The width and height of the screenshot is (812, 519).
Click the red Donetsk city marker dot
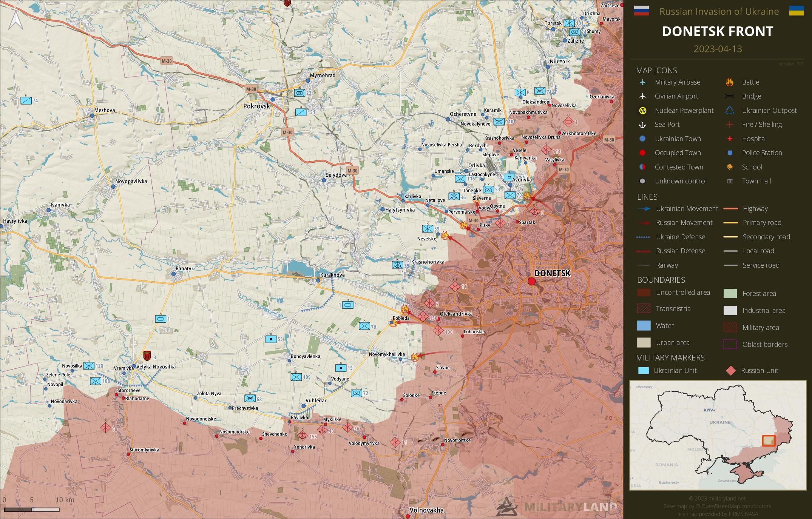coord(531,281)
